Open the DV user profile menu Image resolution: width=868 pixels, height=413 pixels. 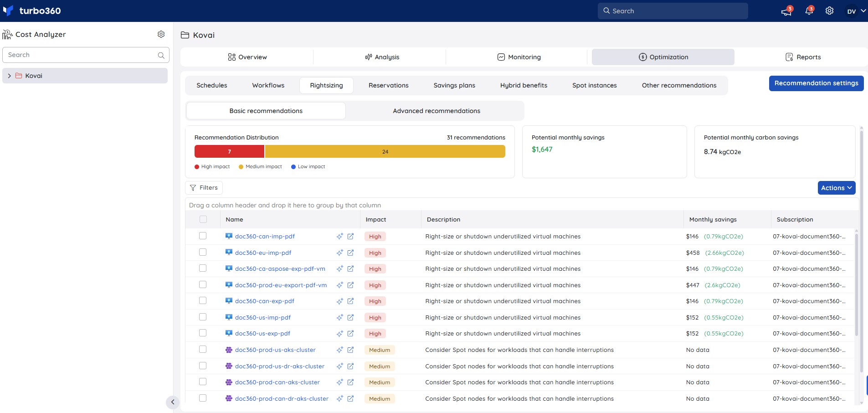(856, 11)
